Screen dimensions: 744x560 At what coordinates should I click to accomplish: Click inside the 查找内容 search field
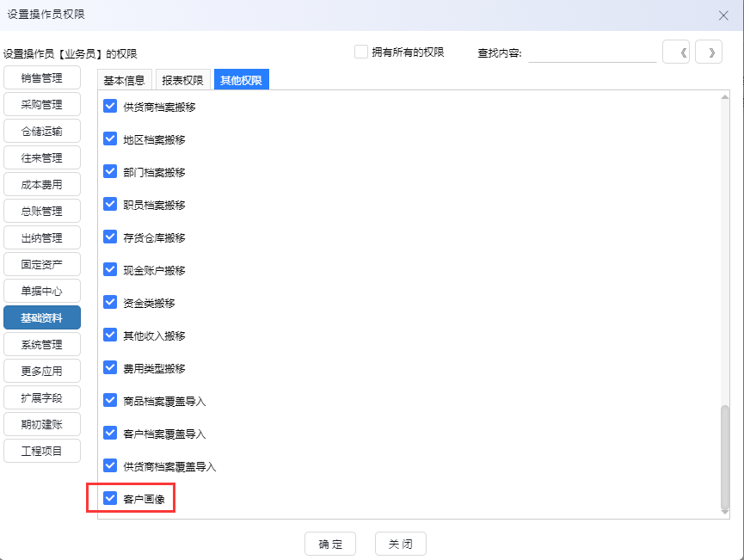pyautogui.click(x=593, y=52)
